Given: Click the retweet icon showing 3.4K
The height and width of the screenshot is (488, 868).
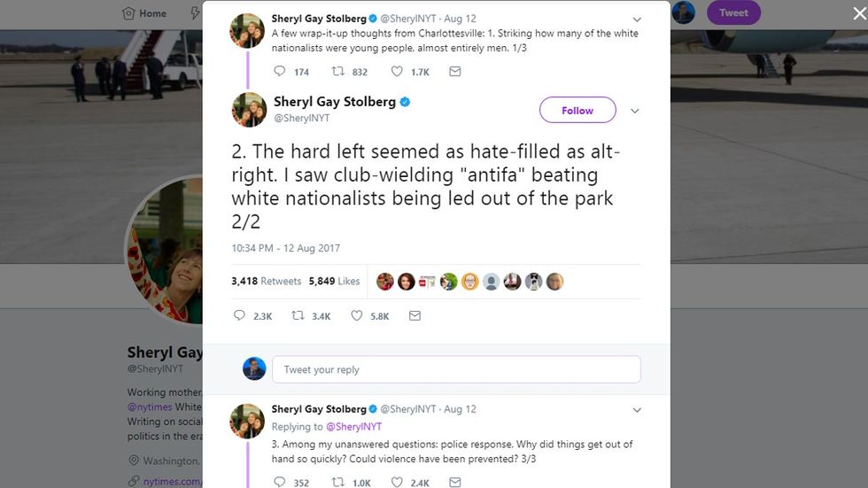Looking at the screenshot, I should [298, 315].
